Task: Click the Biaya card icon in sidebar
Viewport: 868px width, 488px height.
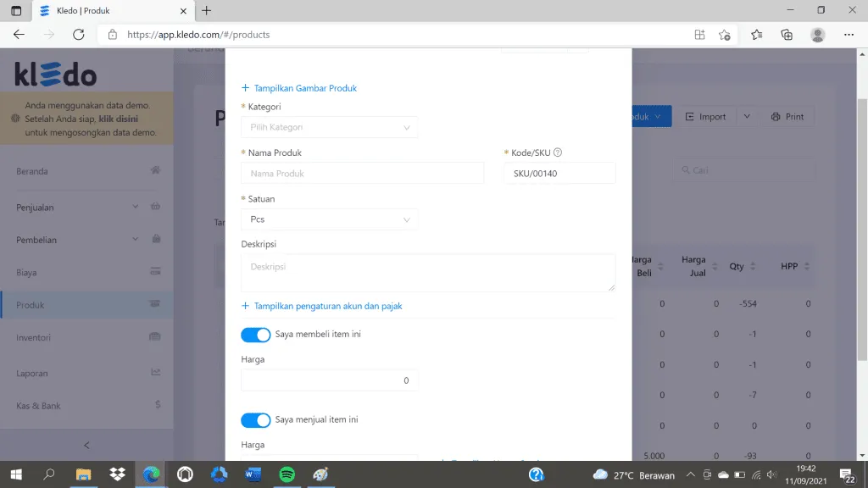Action: (155, 273)
